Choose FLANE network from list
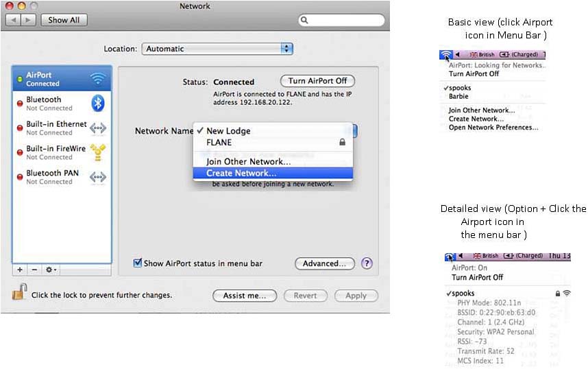Viewport: 588px width, 369px height. tap(273, 142)
